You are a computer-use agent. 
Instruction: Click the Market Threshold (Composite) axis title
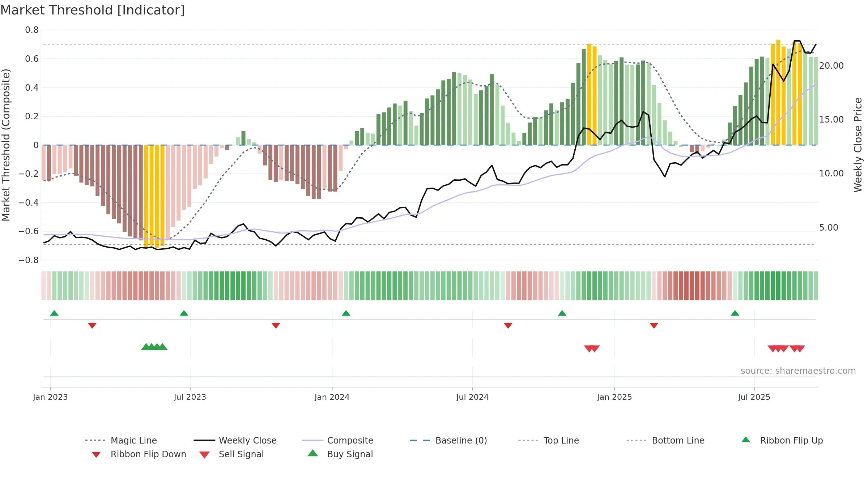pos(6,145)
